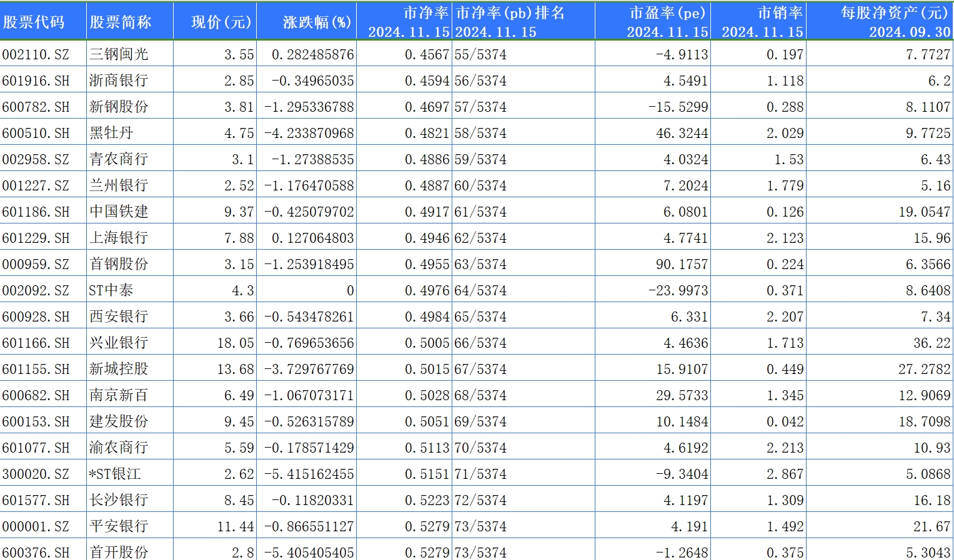The width and height of the screenshot is (954, 560).
Task: Click the stock name 兴业银行
Action: point(119,343)
